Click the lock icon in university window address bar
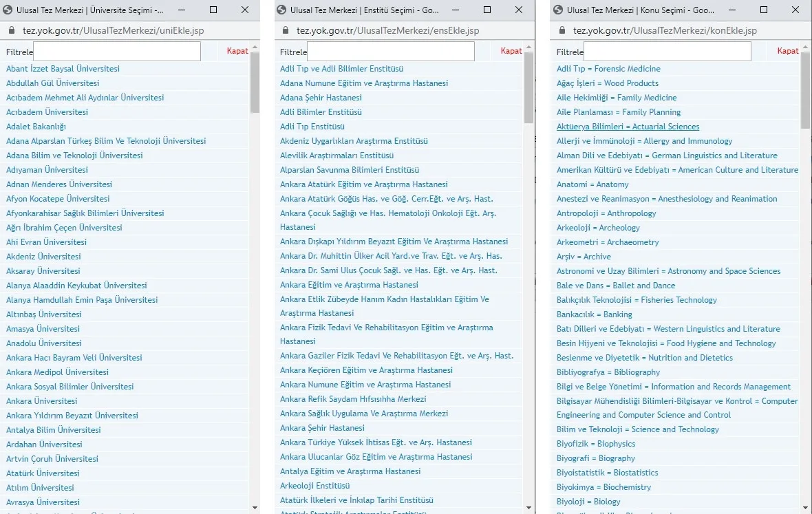 tap(12, 30)
